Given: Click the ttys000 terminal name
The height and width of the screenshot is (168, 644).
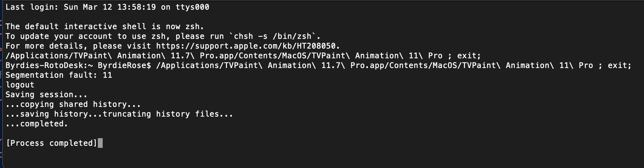Looking at the screenshot, I should click(192, 7).
